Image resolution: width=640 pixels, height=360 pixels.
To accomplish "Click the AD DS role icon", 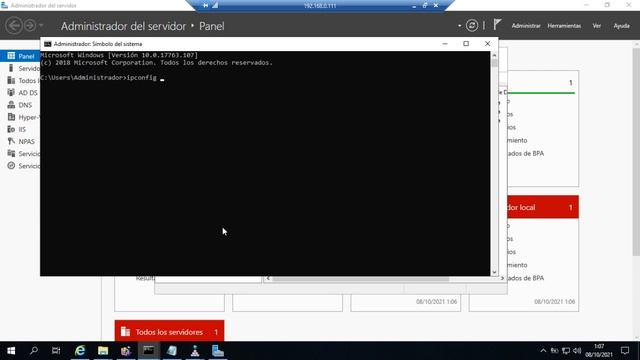I will pyautogui.click(x=11, y=93).
